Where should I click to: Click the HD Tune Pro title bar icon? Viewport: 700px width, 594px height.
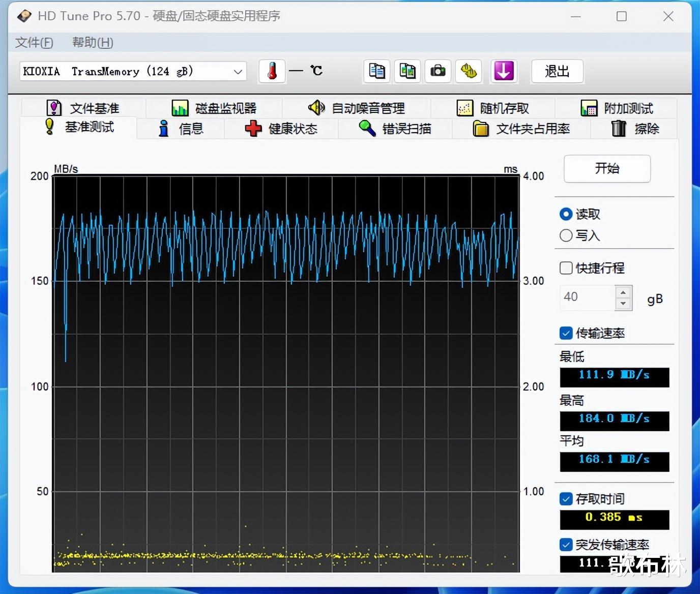pyautogui.click(x=24, y=16)
